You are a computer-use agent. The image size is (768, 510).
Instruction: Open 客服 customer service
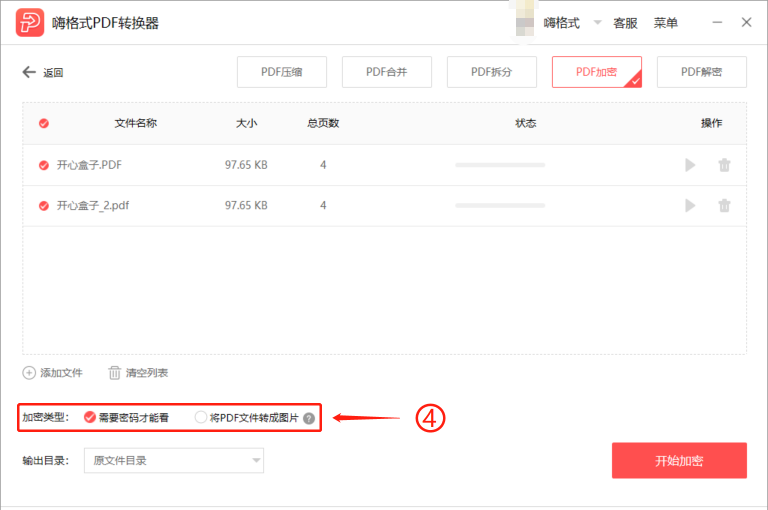(625, 23)
